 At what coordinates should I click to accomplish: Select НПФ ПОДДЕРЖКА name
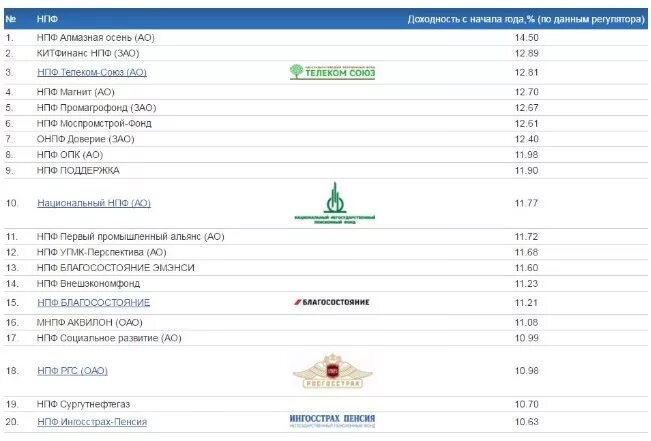(x=78, y=170)
